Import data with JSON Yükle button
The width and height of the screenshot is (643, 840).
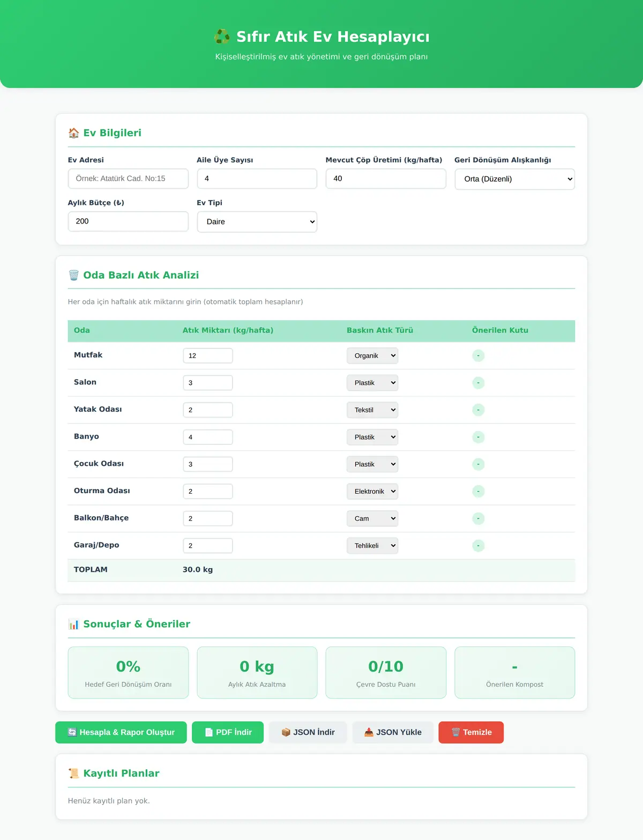point(393,732)
